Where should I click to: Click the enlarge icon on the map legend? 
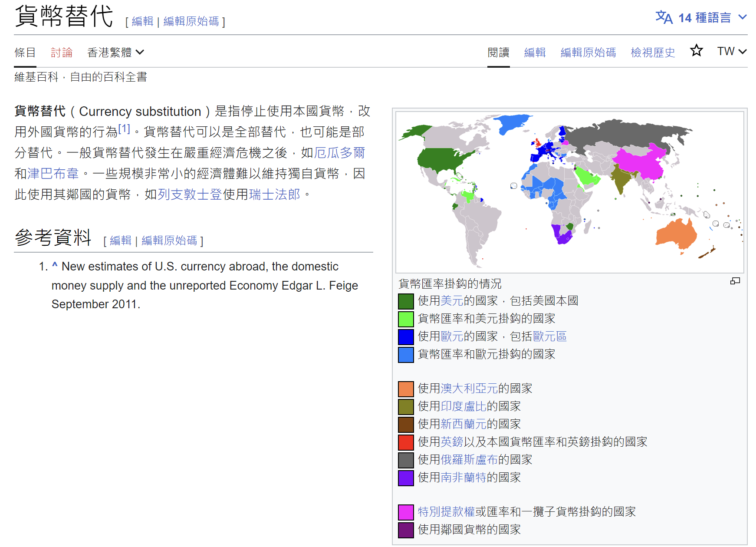coord(736,281)
